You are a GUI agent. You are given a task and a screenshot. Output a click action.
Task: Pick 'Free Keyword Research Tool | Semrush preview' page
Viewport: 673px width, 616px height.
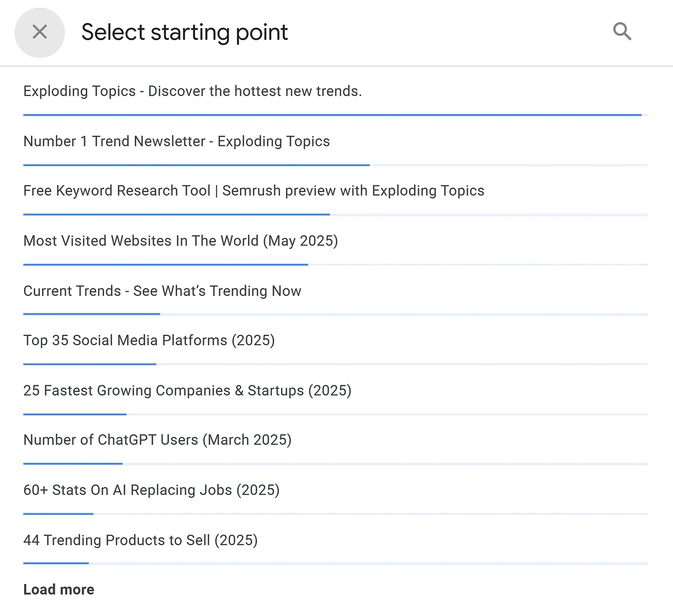coord(253,191)
